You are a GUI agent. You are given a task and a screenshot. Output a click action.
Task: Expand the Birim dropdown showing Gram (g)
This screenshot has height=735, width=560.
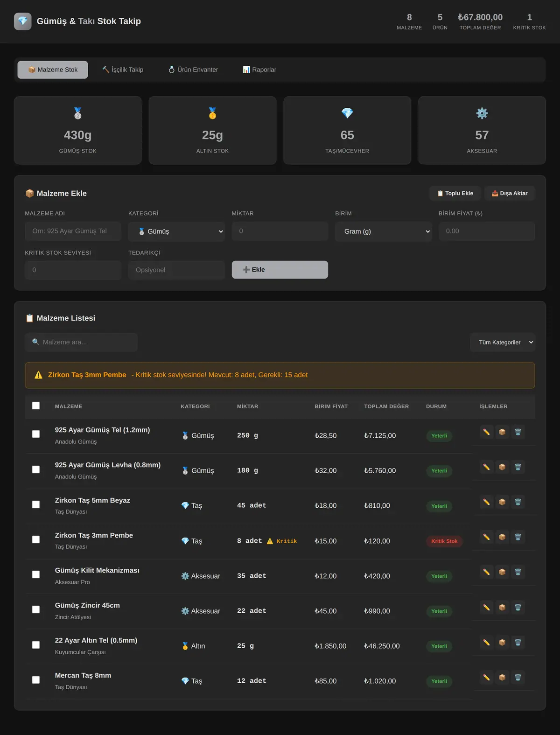click(x=383, y=231)
